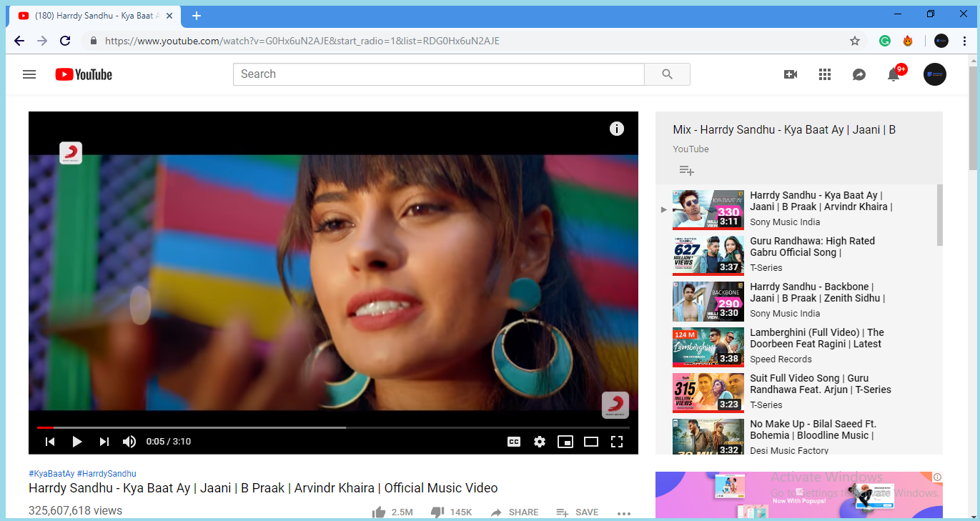Open YouTube homepage via logo
The image size is (980, 521).
[83, 74]
